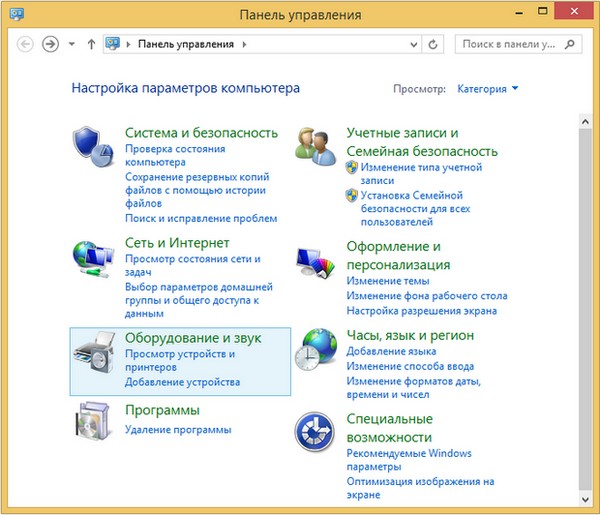Click the vertical scrollbar down arrow
600x515 pixels.
(585, 499)
